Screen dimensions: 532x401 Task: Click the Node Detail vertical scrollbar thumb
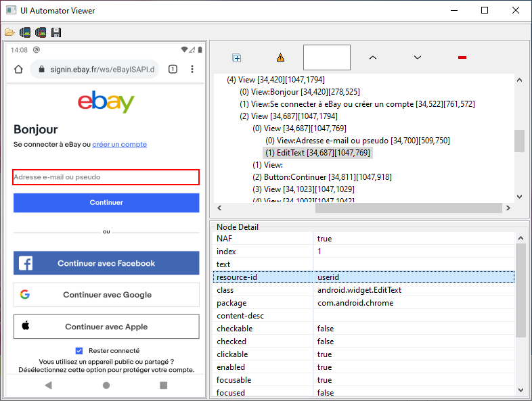520,291
